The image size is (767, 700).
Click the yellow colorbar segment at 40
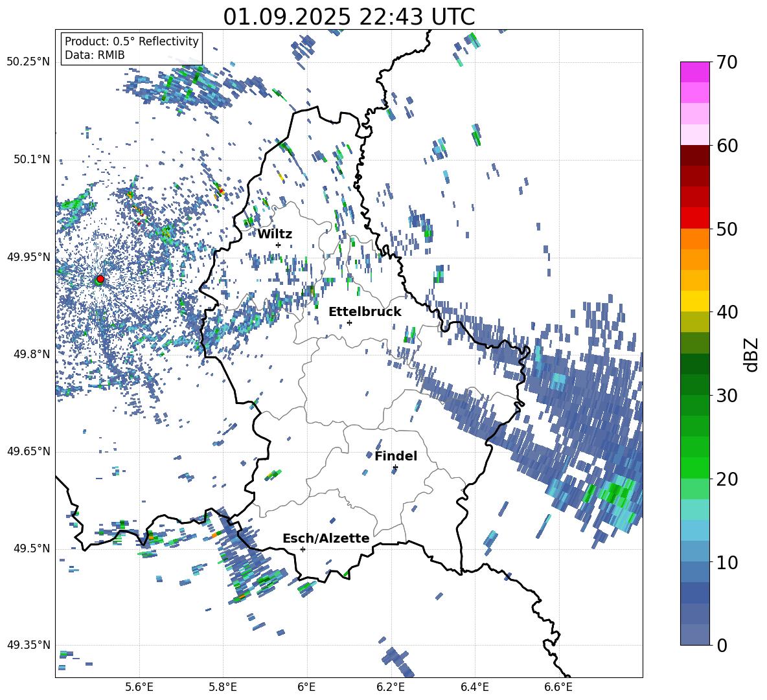(x=694, y=301)
